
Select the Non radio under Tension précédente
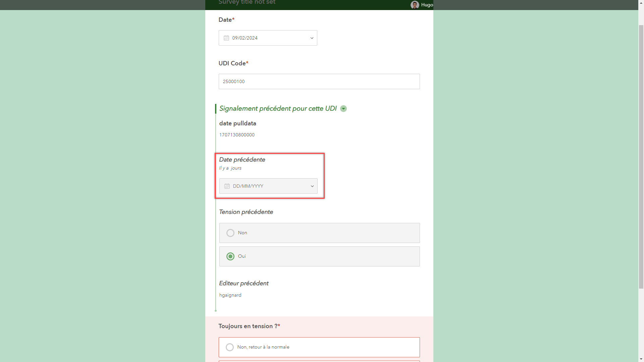click(x=230, y=233)
